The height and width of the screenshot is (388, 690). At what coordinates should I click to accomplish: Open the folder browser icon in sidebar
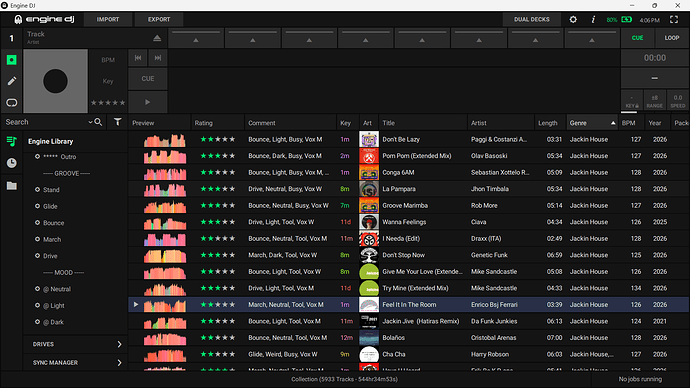12,186
